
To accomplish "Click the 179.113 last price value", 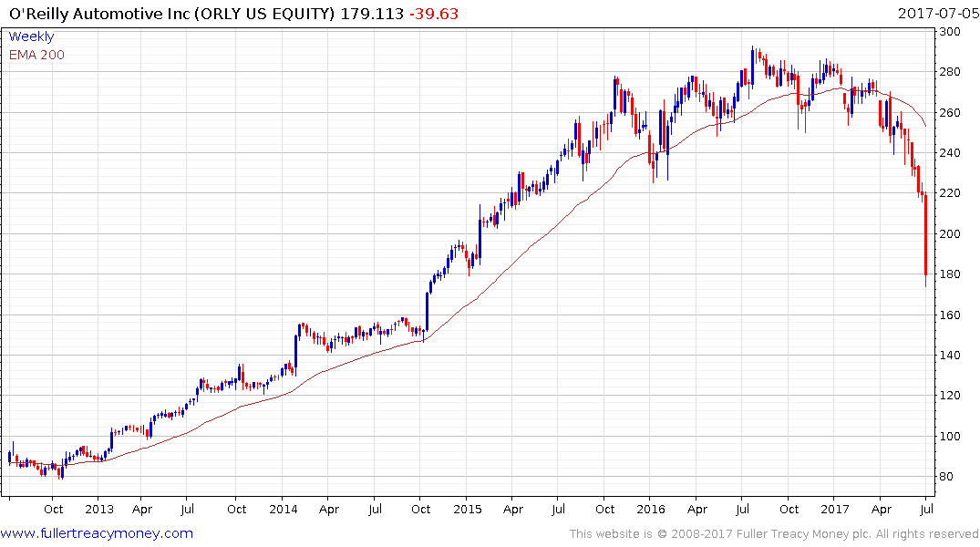I will click(x=372, y=14).
